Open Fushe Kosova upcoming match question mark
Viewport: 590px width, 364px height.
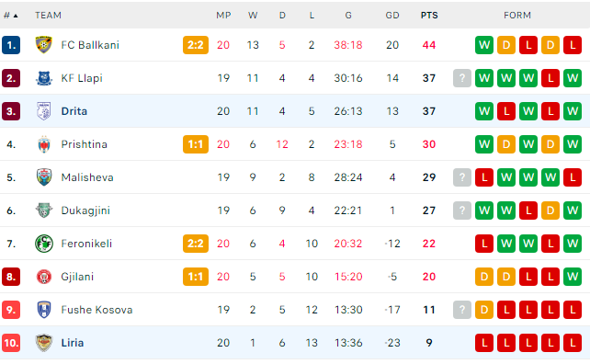click(462, 310)
